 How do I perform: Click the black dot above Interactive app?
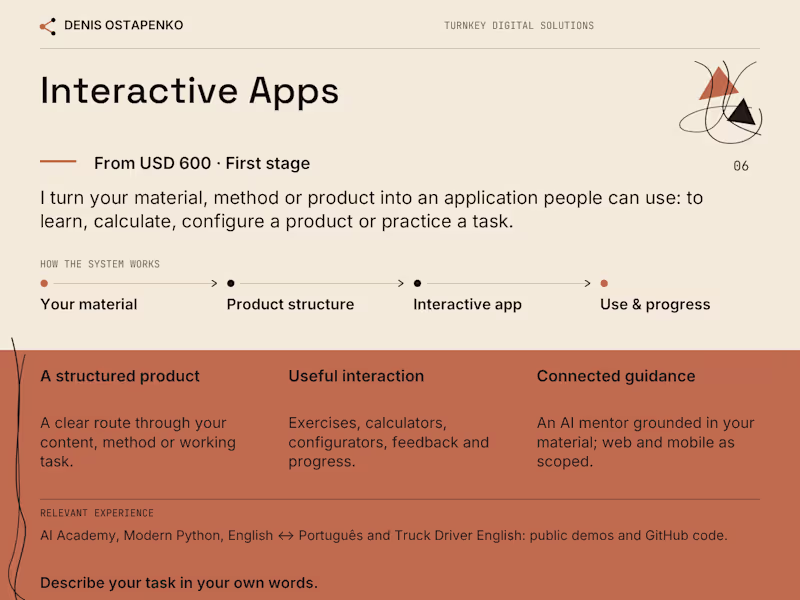coord(417,283)
